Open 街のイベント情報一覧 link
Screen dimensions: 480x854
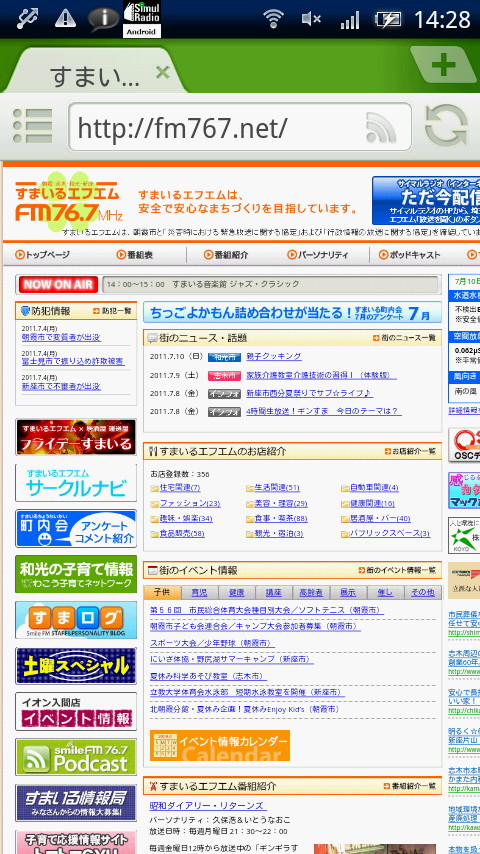click(x=397, y=570)
